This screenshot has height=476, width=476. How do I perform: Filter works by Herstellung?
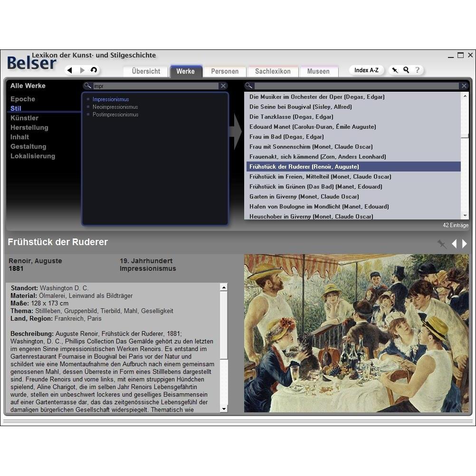[29, 127]
